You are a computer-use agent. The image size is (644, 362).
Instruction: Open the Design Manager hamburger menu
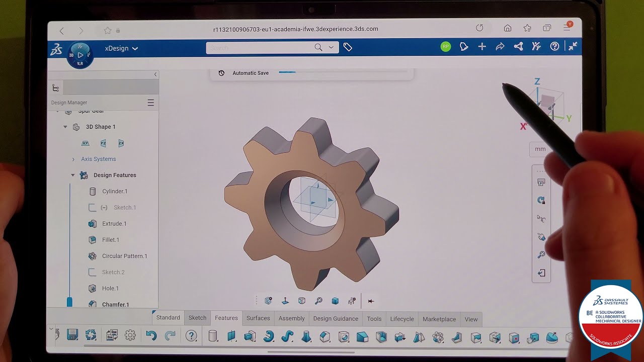coord(150,103)
